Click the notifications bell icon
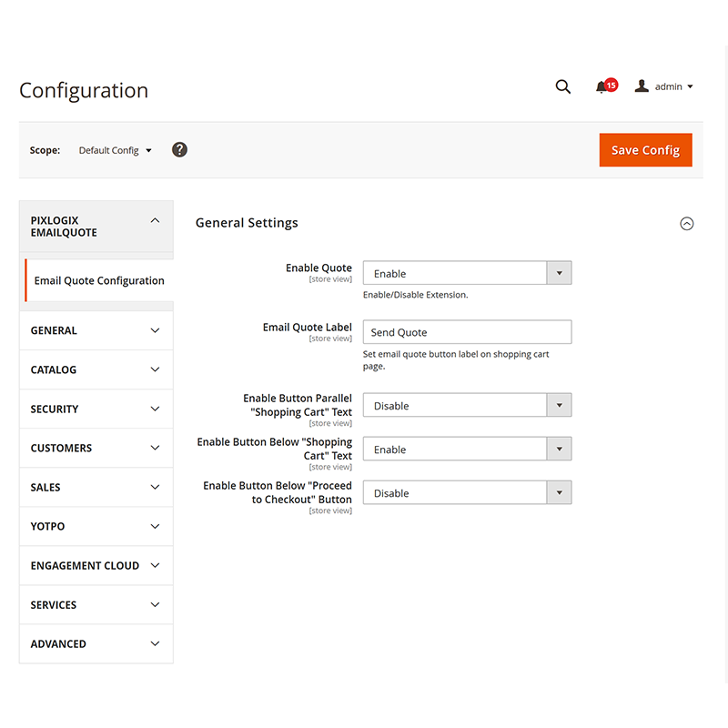Screen dimensions: 728x728 602,87
